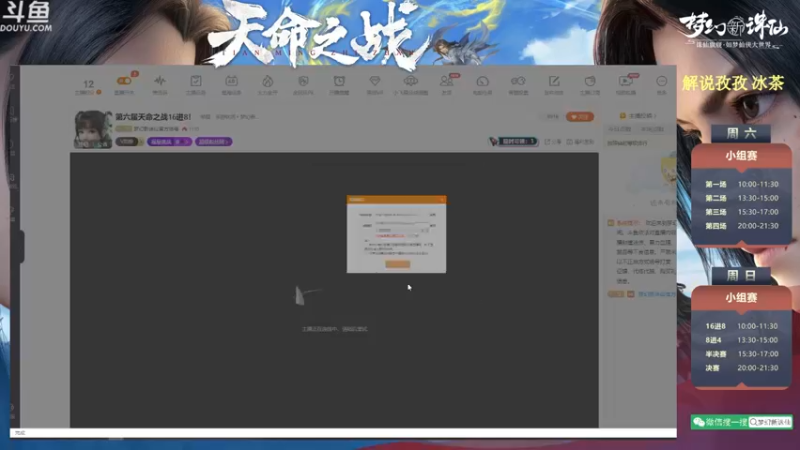Click the copy button beside second dialog field
Viewport: 800px width, 450px height.
pyautogui.click(x=433, y=225)
